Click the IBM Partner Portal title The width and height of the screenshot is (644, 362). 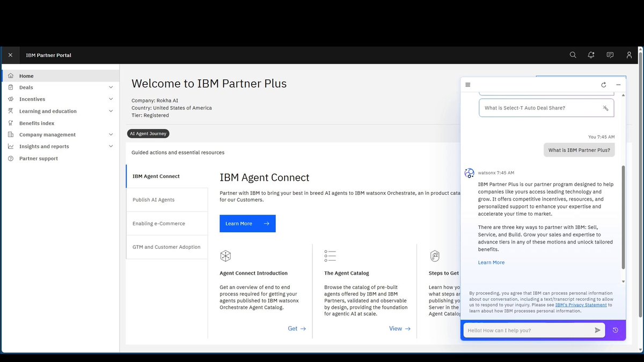click(x=49, y=55)
